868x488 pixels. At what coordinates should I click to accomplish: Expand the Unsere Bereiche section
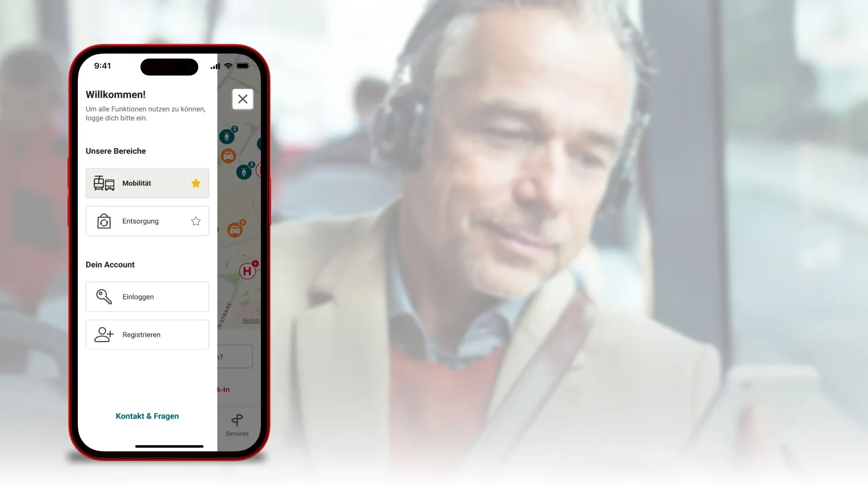116,151
